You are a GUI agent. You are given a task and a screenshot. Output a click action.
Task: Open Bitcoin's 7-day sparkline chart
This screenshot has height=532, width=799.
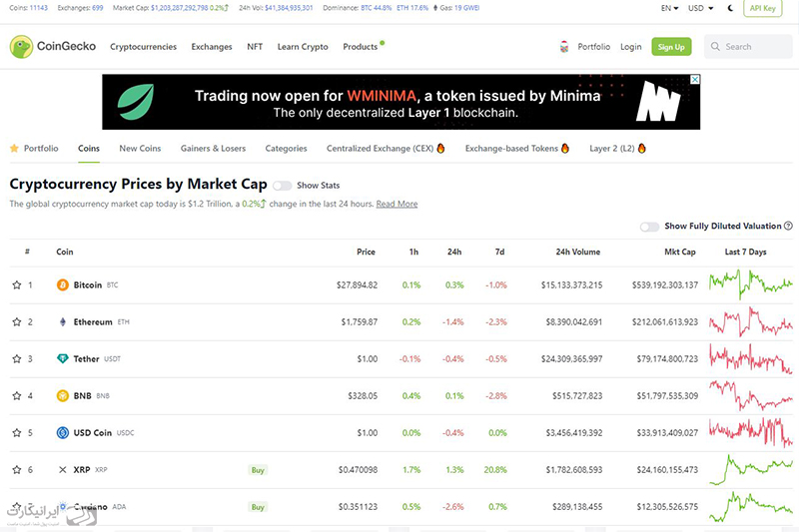(751, 284)
